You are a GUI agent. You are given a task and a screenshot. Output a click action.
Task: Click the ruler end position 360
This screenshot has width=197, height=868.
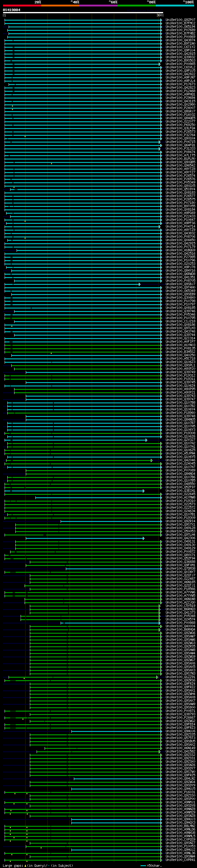(x=160, y=15)
